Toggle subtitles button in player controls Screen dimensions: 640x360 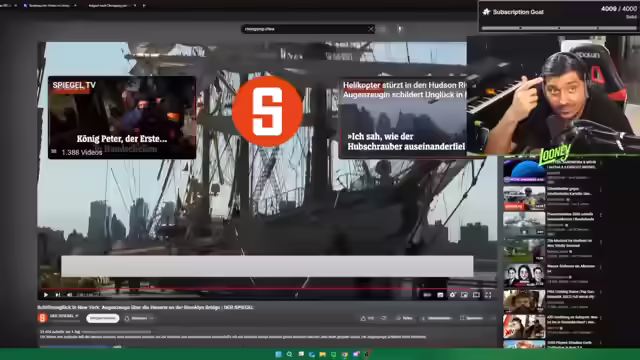point(440,295)
